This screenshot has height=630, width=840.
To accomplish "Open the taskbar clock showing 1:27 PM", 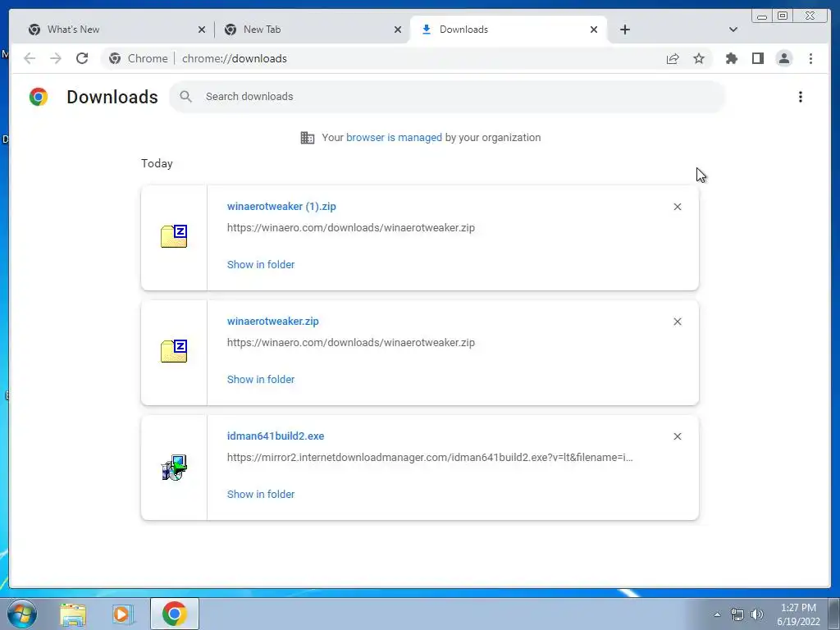I will [x=798, y=614].
